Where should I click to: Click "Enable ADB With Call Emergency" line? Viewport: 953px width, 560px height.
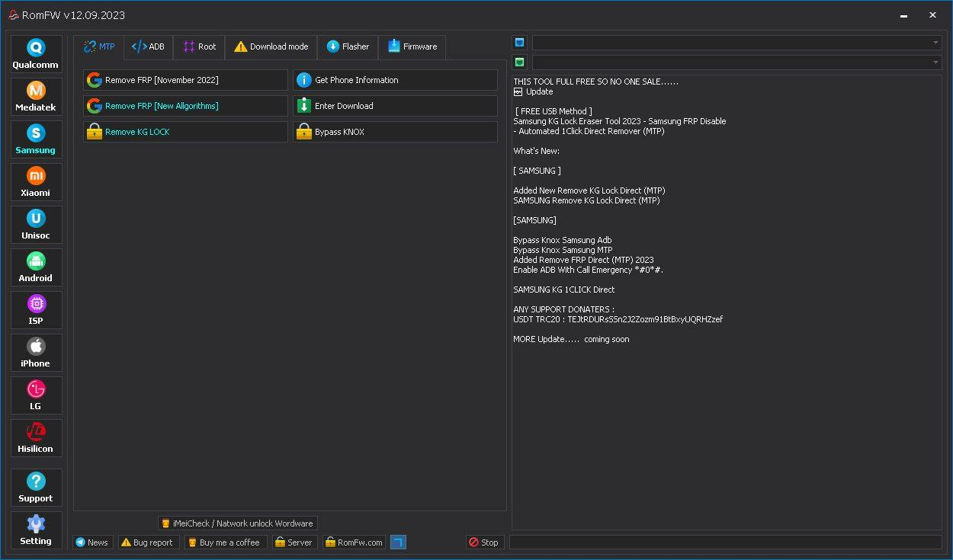(x=589, y=270)
